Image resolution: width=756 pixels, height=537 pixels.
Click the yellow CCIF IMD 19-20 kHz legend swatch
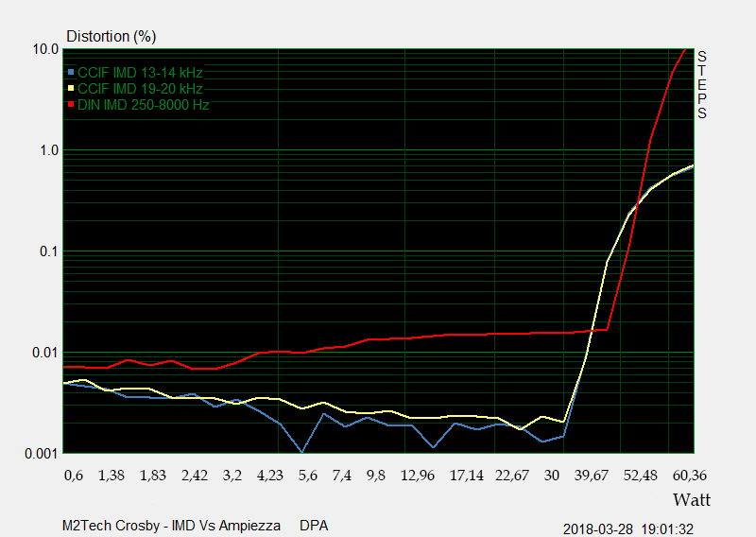(72, 88)
